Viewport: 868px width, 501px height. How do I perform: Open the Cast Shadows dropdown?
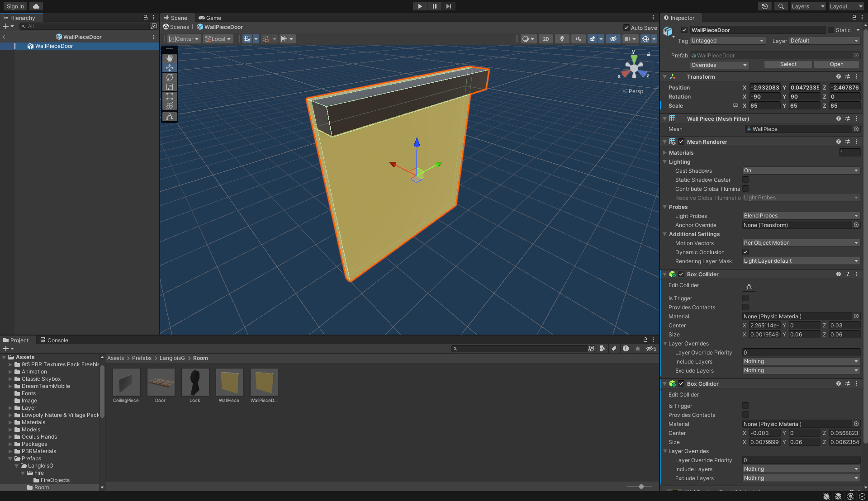click(x=801, y=170)
